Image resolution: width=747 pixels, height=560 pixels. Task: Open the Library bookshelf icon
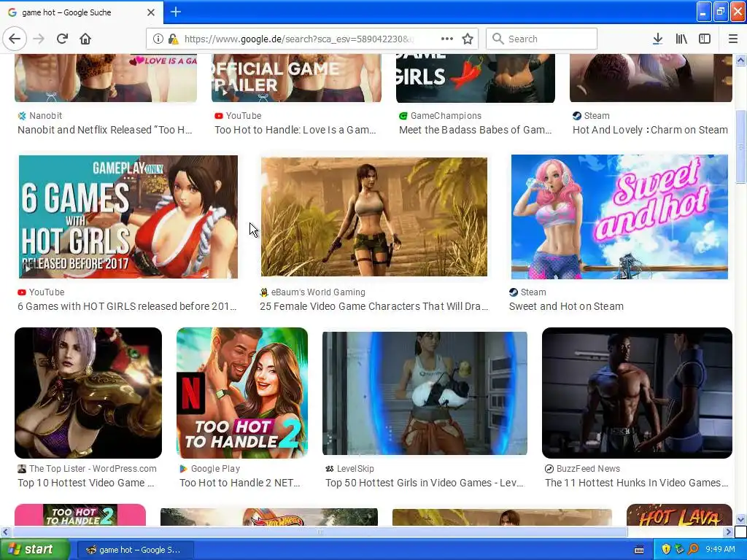coord(681,39)
